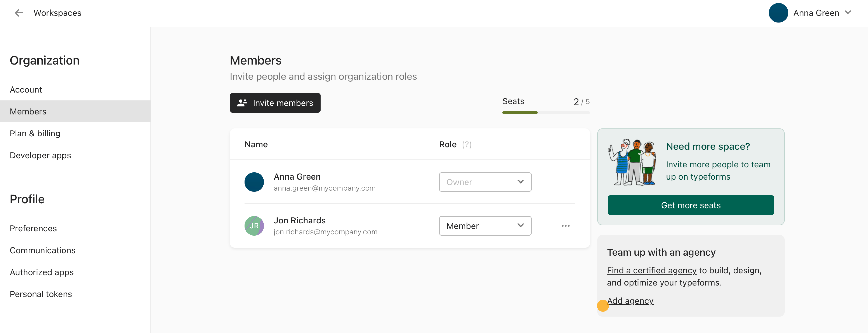Click the Anna Green name in the top bar
Viewport: 868px width, 333px height.
click(816, 13)
